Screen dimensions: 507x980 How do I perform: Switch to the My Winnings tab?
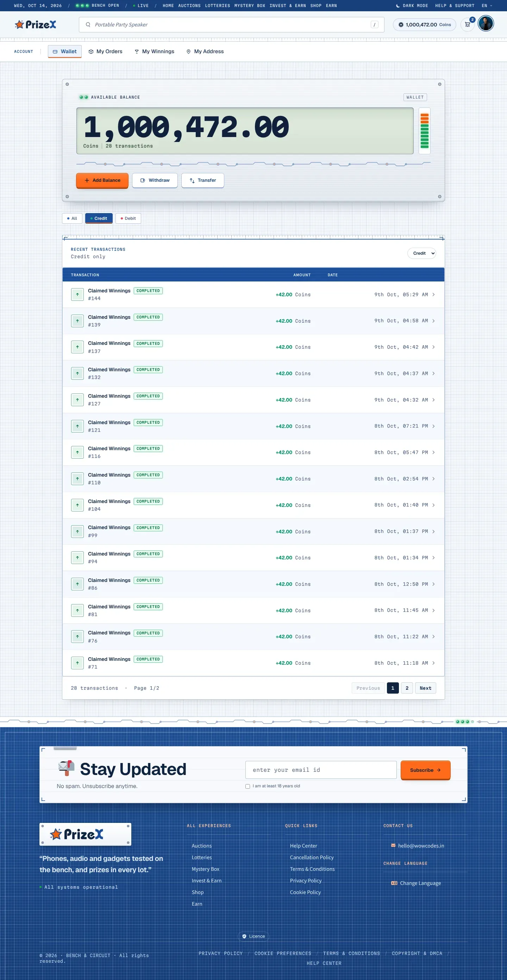pyautogui.click(x=155, y=51)
